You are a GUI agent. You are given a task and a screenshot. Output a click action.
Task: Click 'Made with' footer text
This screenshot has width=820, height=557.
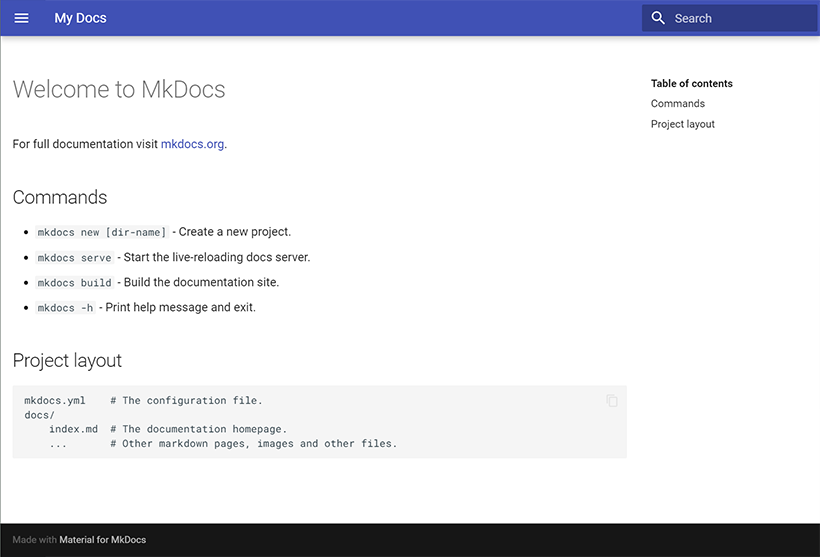[x=35, y=540]
